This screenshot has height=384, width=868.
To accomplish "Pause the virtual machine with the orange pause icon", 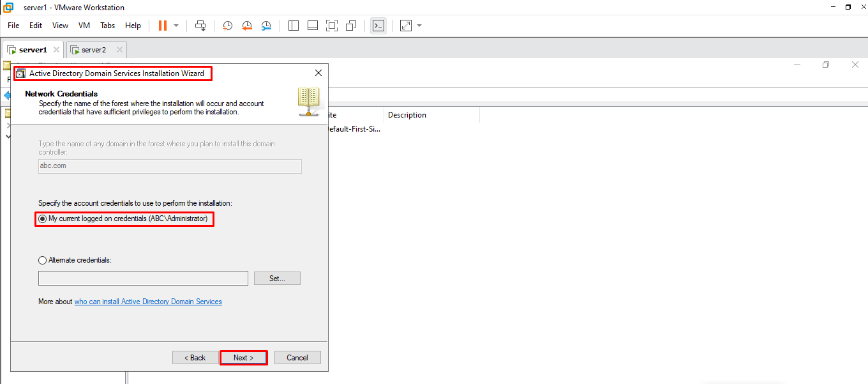I will click(163, 26).
